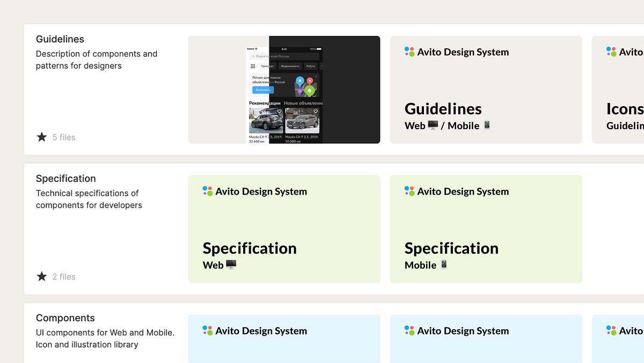Click the 5 files label
The height and width of the screenshot is (363, 644).
coord(64,137)
